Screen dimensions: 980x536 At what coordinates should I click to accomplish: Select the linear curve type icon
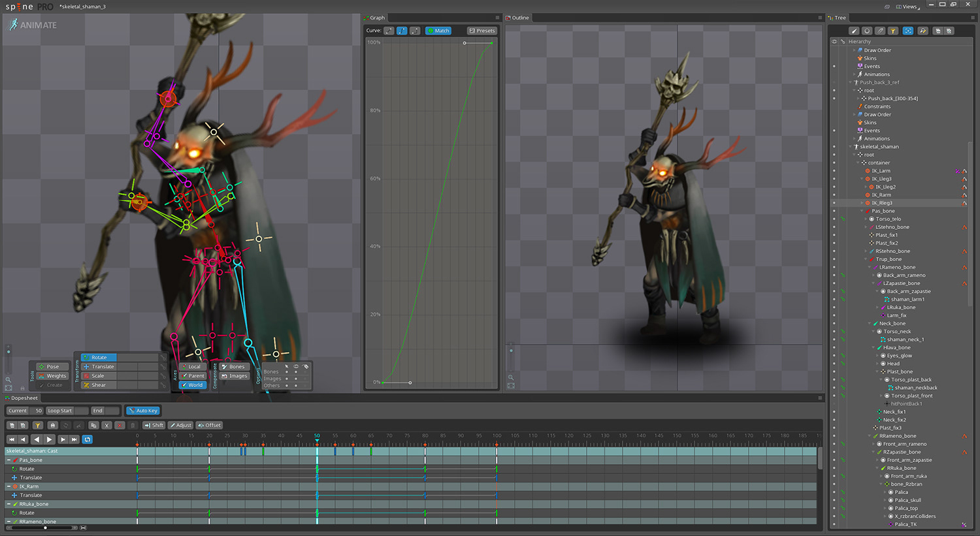coord(389,31)
